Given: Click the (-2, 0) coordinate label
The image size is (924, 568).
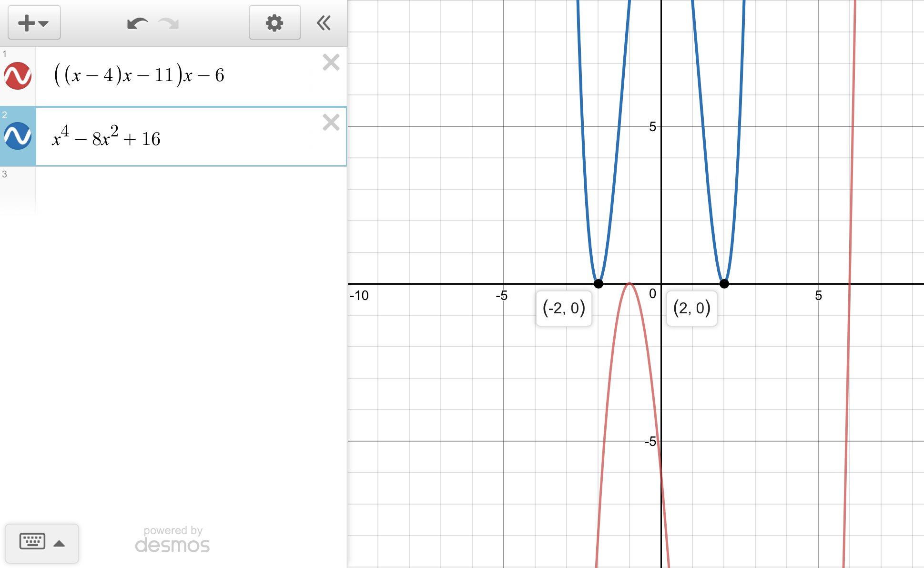Looking at the screenshot, I should coord(564,309).
